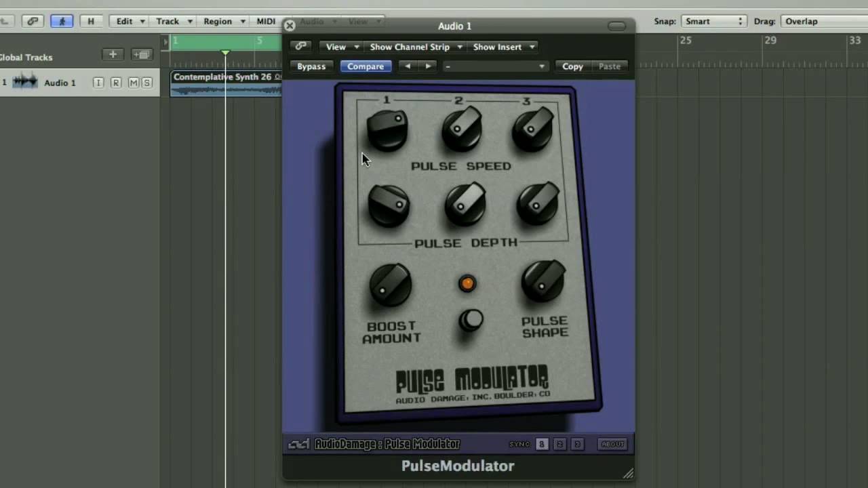Toggle Sync 3 button
This screenshot has height=488, width=868.
click(577, 444)
